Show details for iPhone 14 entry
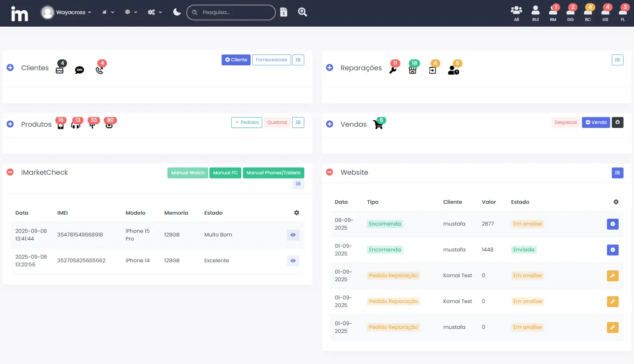This screenshot has height=364, width=634. coord(293,261)
